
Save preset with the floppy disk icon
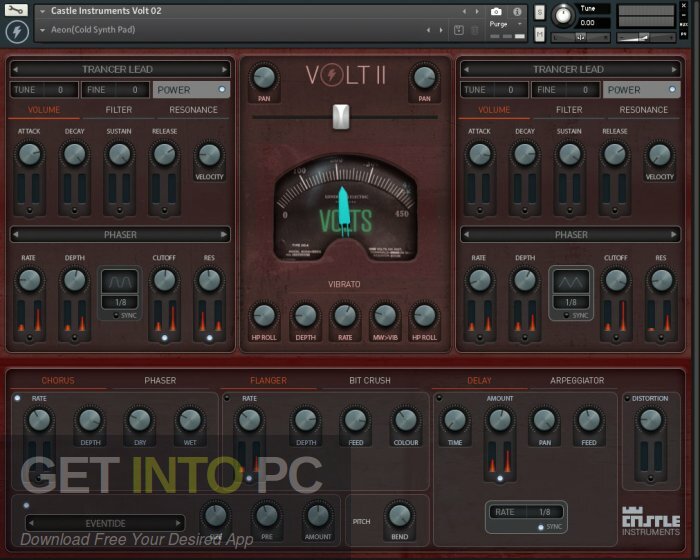(x=458, y=30)
